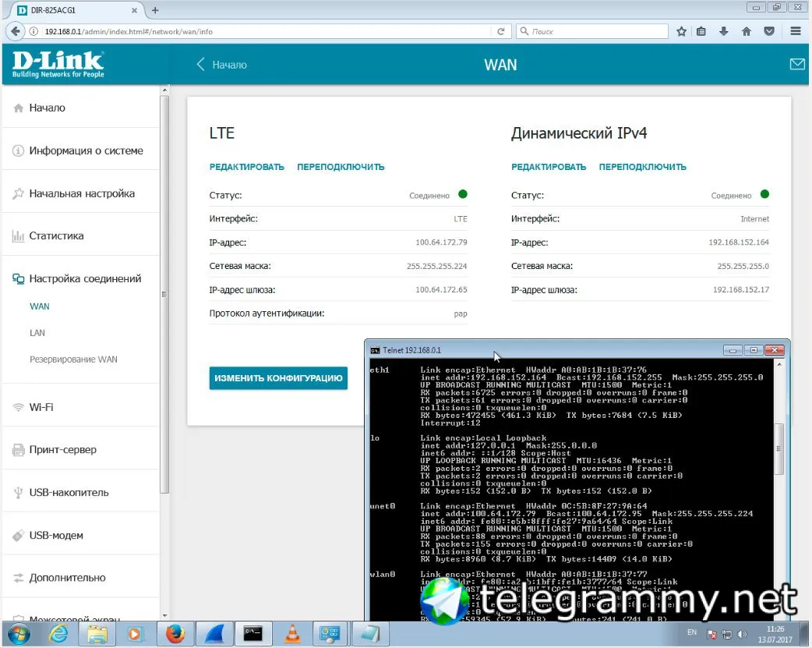Click the site information icon in address bar

34,31
